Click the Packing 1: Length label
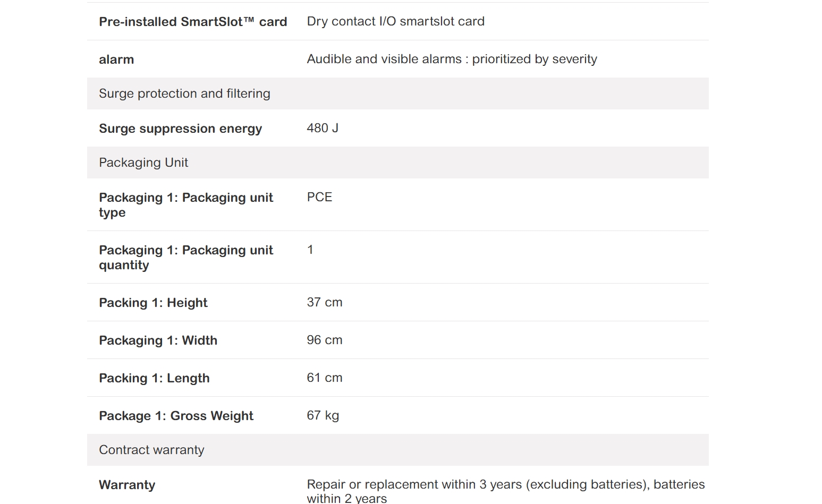The width and height of the screenshot is (822, 504). (154, 378)
